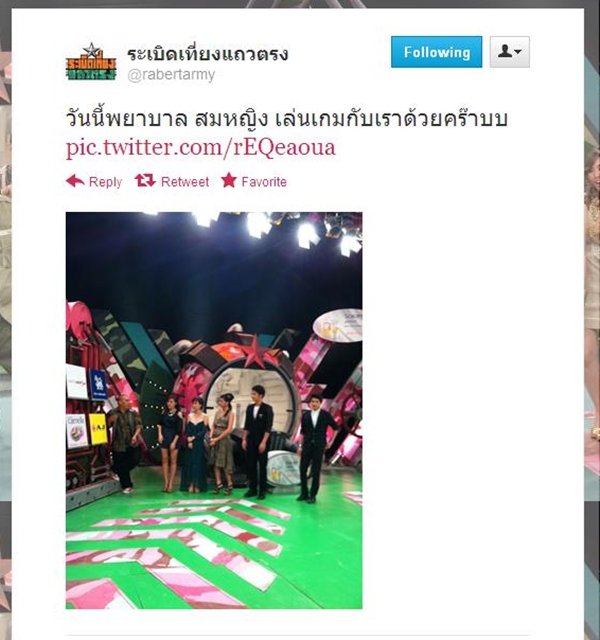Click the @rabertarmy handle
Screen dimensions: 600x640
click(x=171, y=75)
